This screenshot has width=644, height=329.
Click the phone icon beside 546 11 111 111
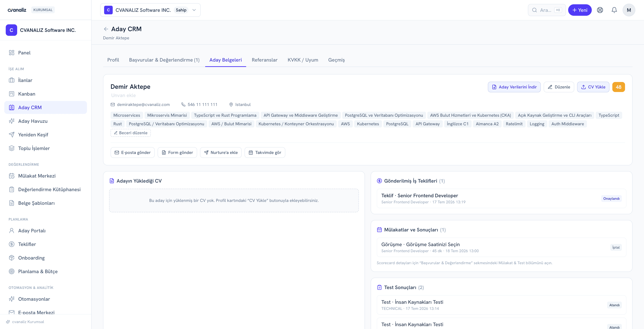[183, 105]
